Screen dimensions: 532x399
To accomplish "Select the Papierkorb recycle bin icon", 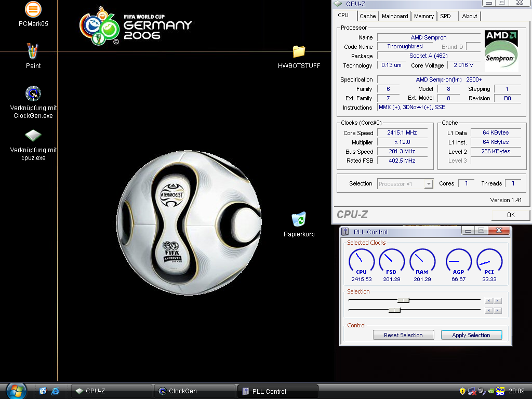I will 299,219.
